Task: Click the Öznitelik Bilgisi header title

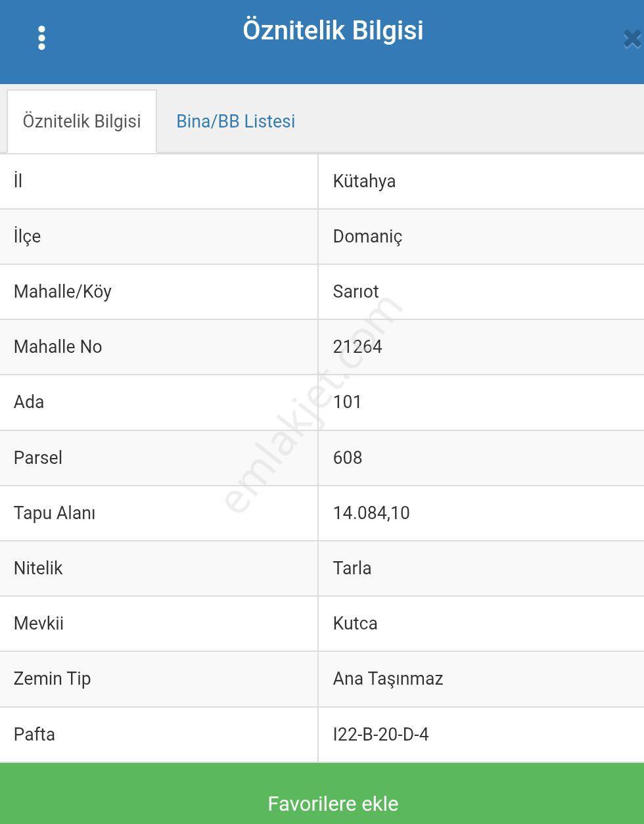Action: tap(333, 31)
